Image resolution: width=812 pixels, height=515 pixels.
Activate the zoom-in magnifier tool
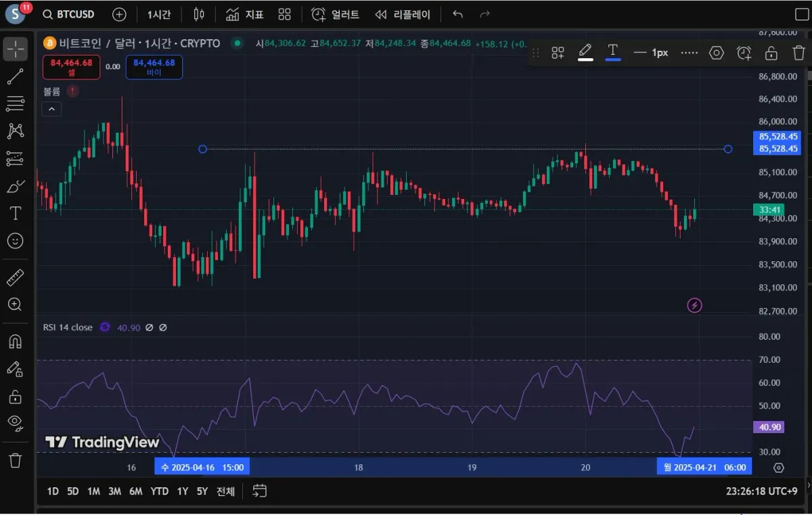(x=15, y=305)
